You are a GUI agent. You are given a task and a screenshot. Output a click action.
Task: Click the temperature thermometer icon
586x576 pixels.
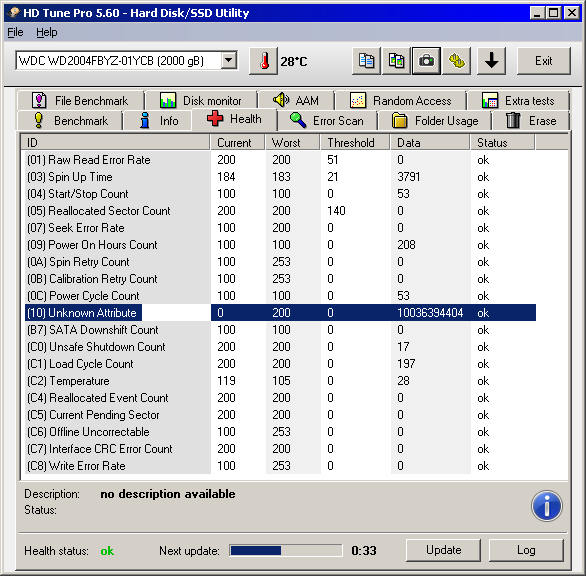[263, 61]
